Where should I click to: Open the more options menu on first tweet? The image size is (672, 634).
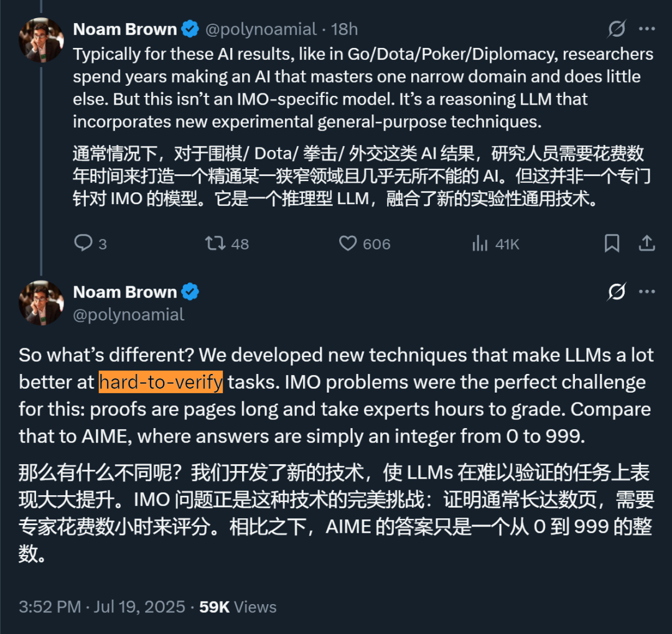tap(647, 29)
